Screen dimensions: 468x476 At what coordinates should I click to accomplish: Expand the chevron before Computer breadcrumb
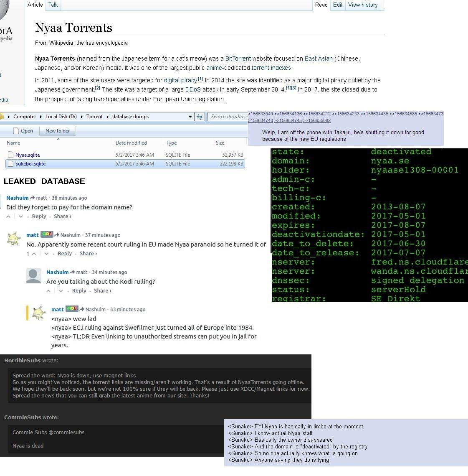8,117
